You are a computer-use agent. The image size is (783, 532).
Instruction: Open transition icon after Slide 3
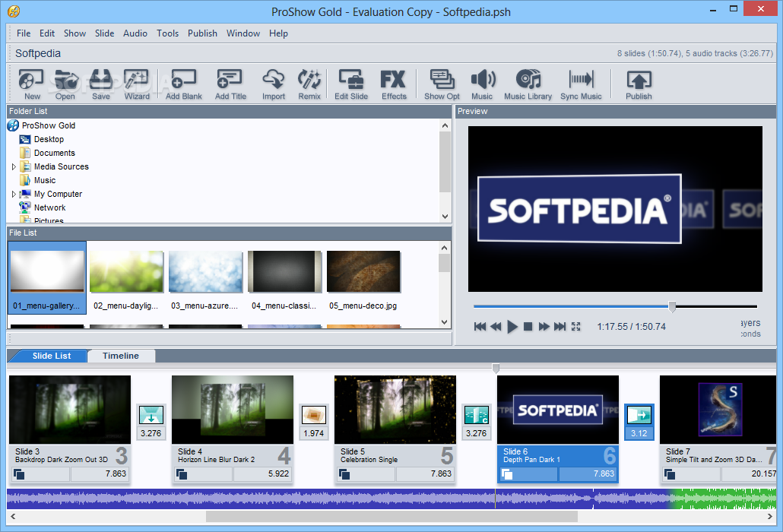pyautogui.click(x=151, y=415)
